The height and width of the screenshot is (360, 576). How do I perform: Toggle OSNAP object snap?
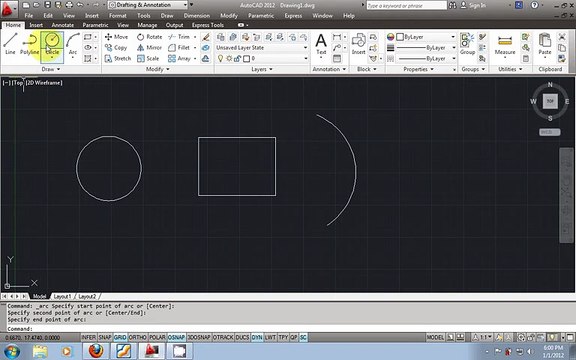tap(176, 337)
